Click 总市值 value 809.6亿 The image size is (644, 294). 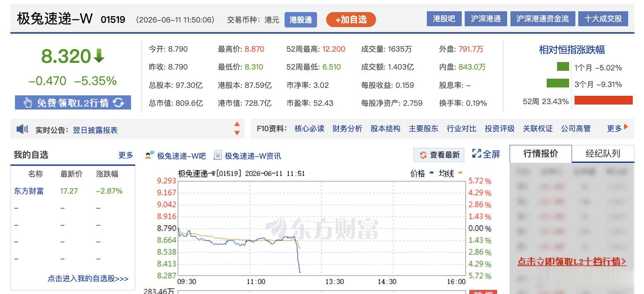click(x=189, y=103)
